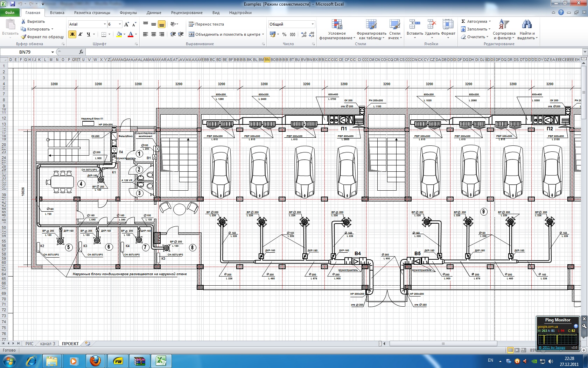Screen dimensions: 588x368
Task: Click the text orientation icon
Action: point(173,24)
